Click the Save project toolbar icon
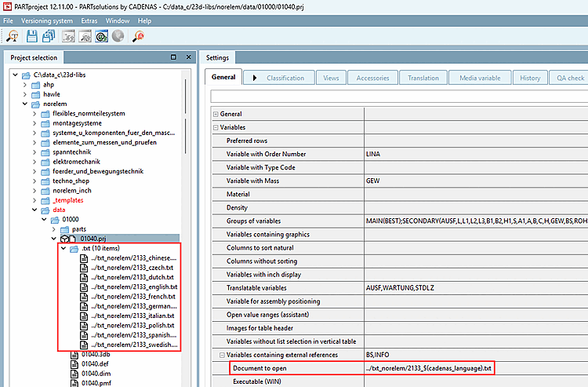This screenshot has height=387, width=588. click(32, 36)
